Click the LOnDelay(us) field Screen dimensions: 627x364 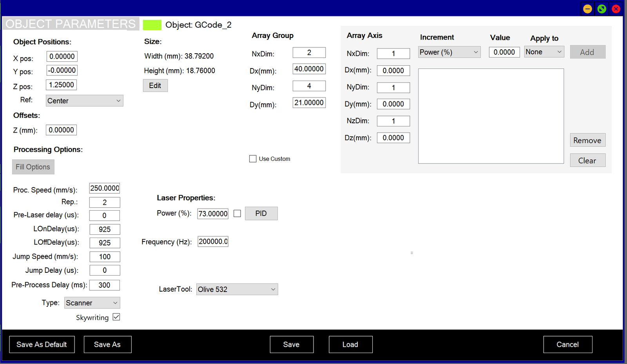[105, 229]
